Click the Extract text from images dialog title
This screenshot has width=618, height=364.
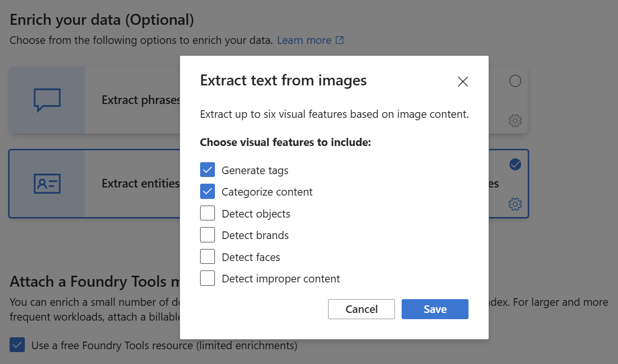(x=283, y=80)
